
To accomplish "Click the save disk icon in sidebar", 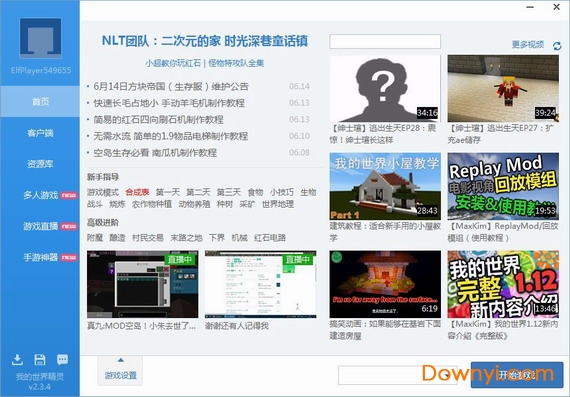I will pyautogui.click(x=40, y=360).
